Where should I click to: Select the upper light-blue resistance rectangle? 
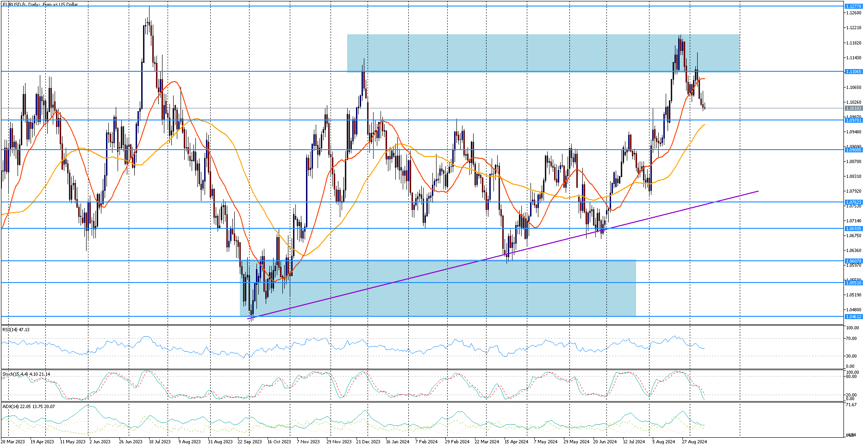tap(543, 53)
